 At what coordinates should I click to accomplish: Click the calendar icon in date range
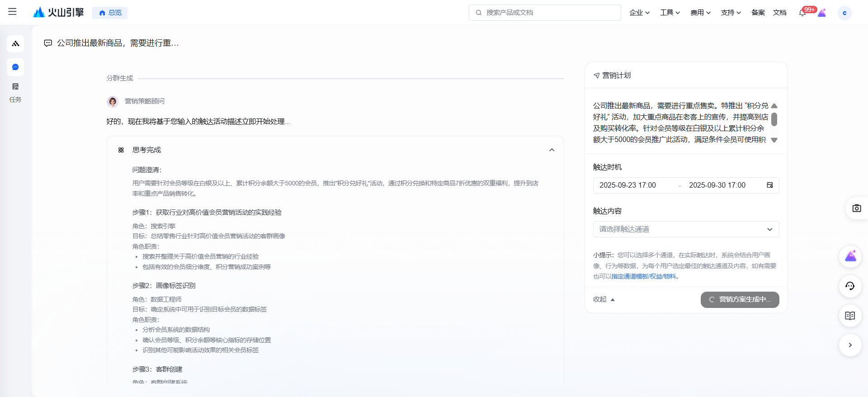[x=770, y=185]
